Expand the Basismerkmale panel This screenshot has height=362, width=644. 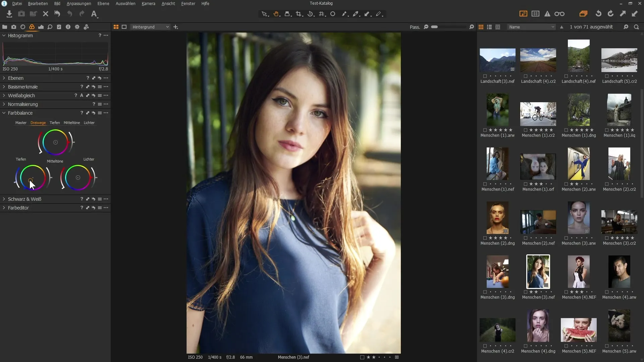[4, 87]
